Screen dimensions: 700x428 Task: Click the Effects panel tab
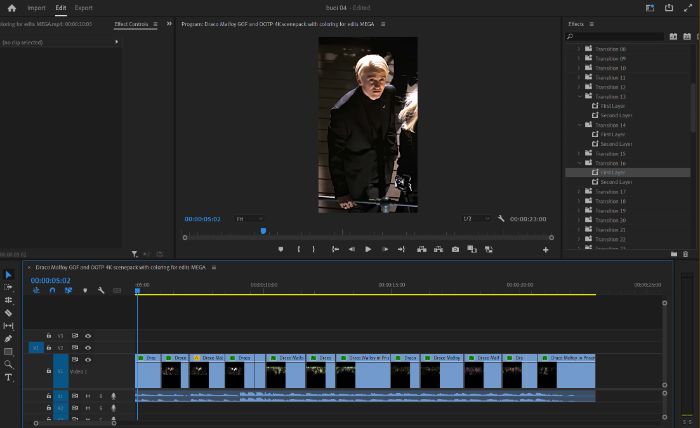[x=576, y=24]
